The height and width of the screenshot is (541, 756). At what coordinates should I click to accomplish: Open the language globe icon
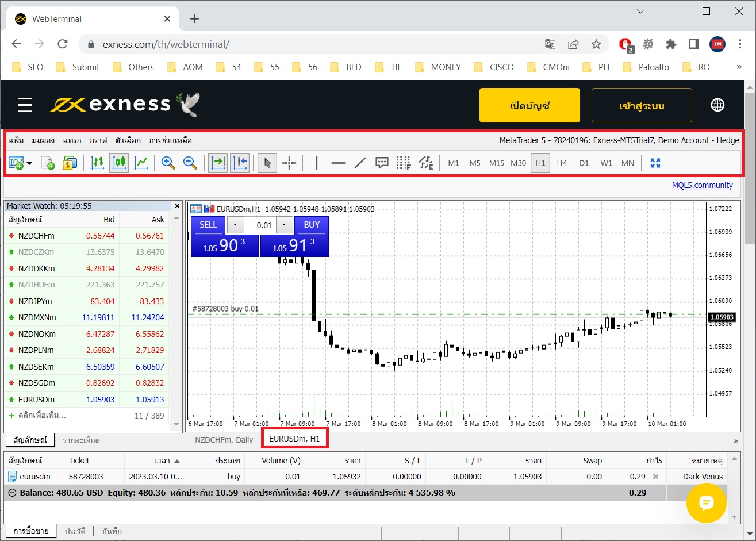pyautogui.click(x=717, y=105)
